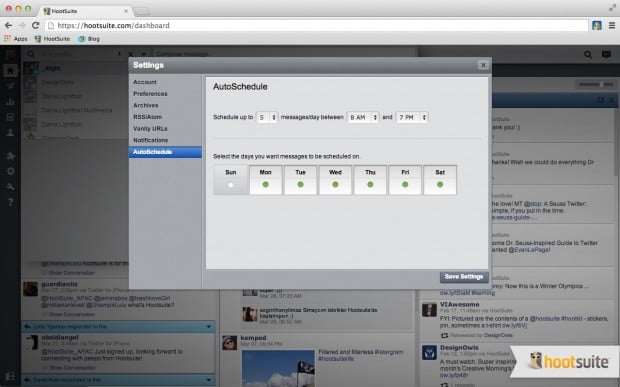Open the Tools wrench icon in sidebar

10,187
